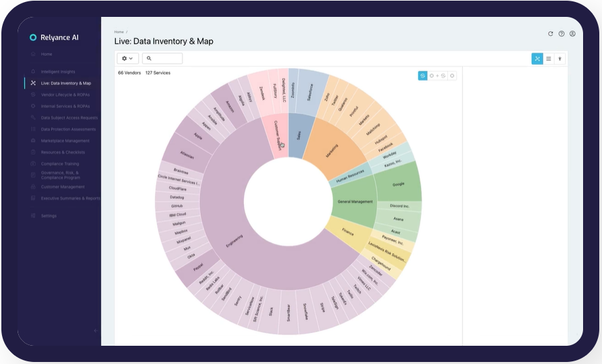602x364 pixels.
Task: Toggle the blue sunburst chart view button
Action: click(537, 59)
